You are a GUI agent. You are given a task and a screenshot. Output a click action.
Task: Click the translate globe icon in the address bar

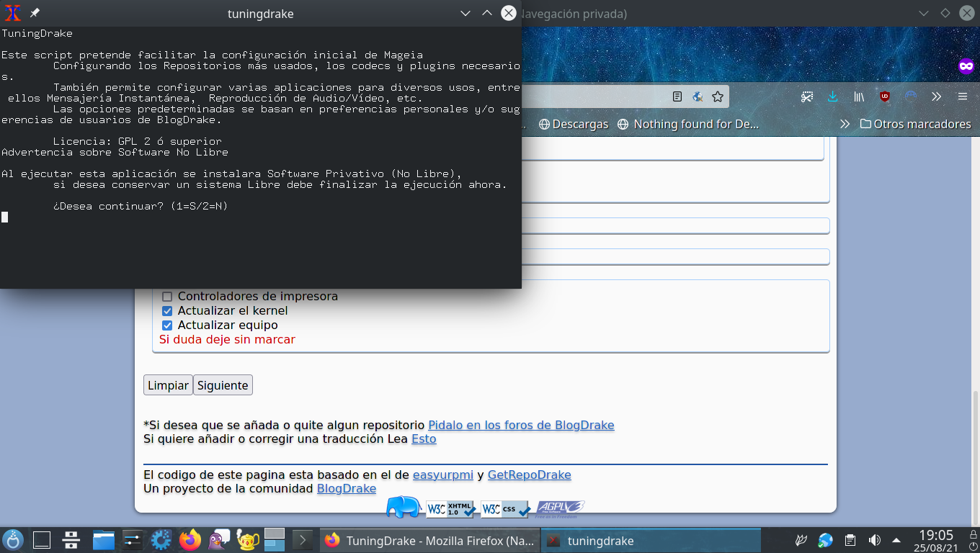click(698, 96)
